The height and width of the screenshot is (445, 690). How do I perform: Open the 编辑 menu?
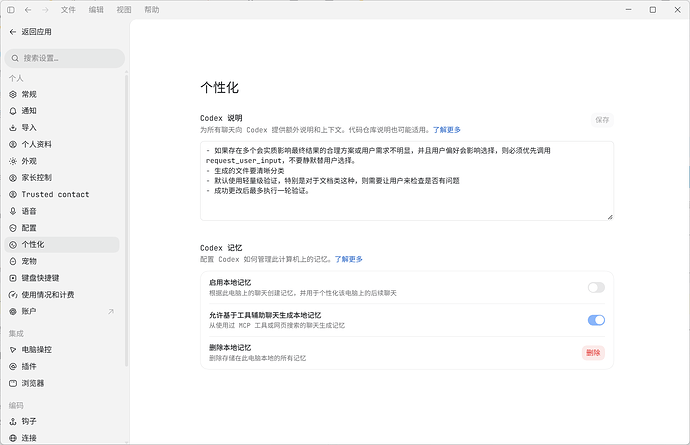pyautogui.click(x=96, y=10)
